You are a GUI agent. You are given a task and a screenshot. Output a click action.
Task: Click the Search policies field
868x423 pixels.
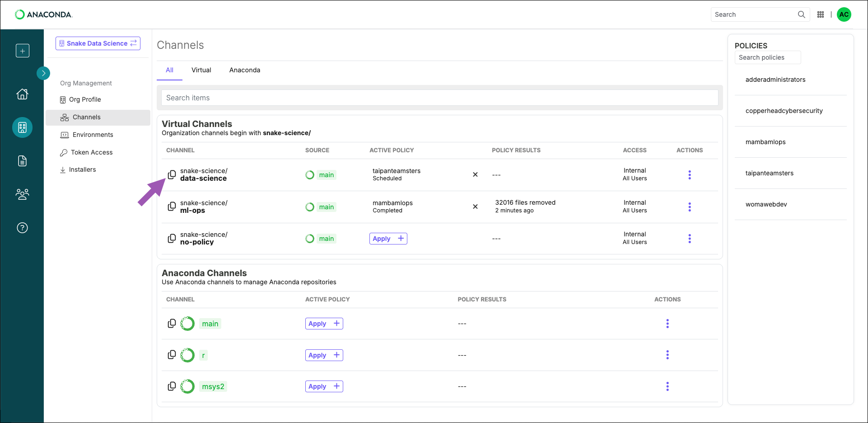(x=768, y=57)
